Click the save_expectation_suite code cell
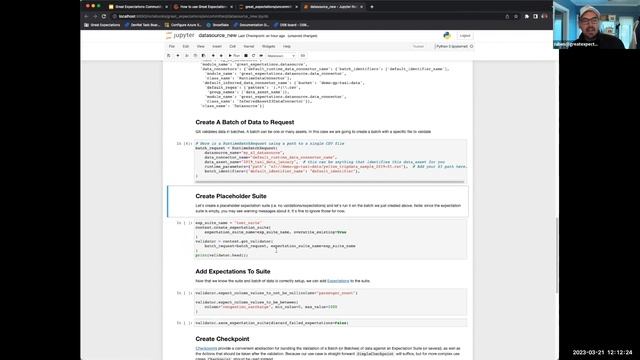640x360 pixels. point(331,323)
